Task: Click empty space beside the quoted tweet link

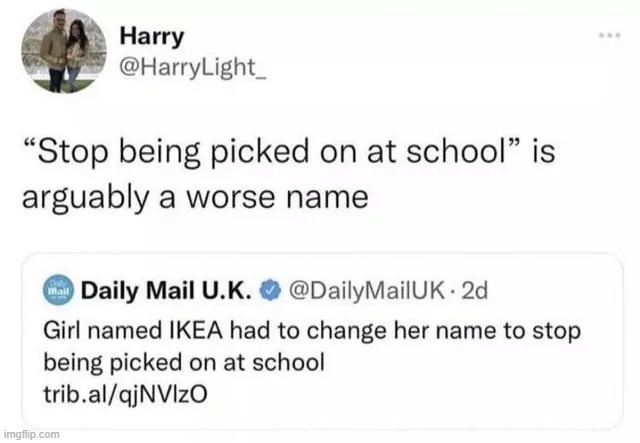Action: (408, 395)
